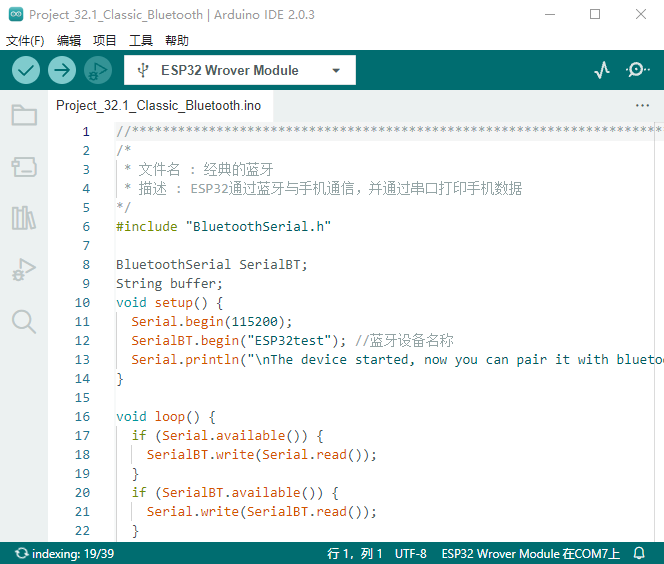
Task: Open the Search sidebar icon
Action: 24,321
